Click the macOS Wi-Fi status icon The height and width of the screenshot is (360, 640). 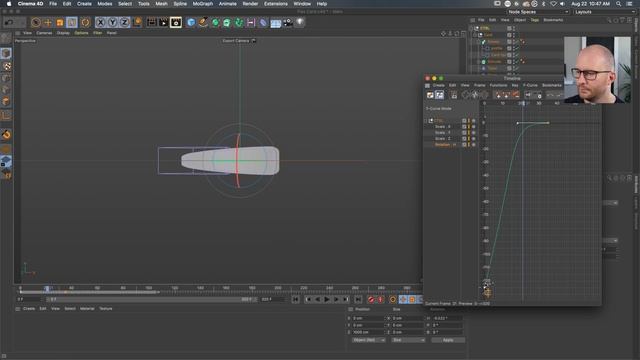click(553, 4)
